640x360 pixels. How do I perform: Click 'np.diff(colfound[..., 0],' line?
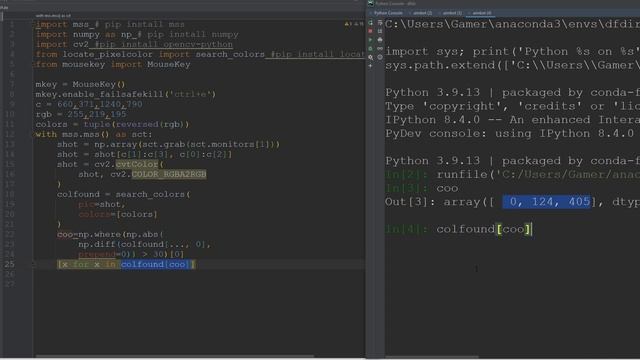(144, 244)
